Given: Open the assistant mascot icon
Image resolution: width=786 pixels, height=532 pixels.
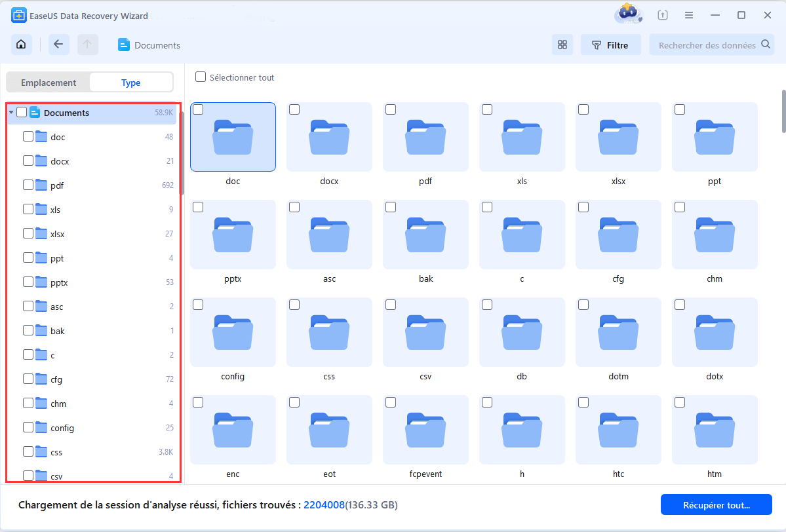Looking at the screenshot, I should [627, 14].
